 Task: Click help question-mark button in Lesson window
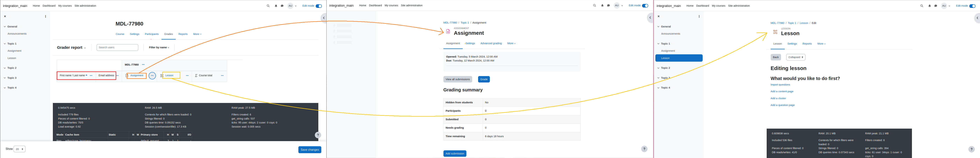pos(971,149)
